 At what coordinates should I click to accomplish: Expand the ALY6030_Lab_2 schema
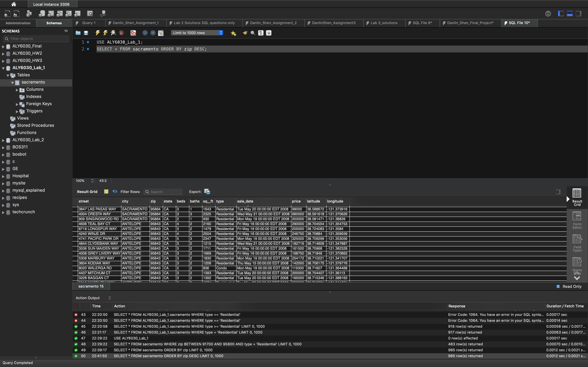pyautogui.click(x=3, y=140)
